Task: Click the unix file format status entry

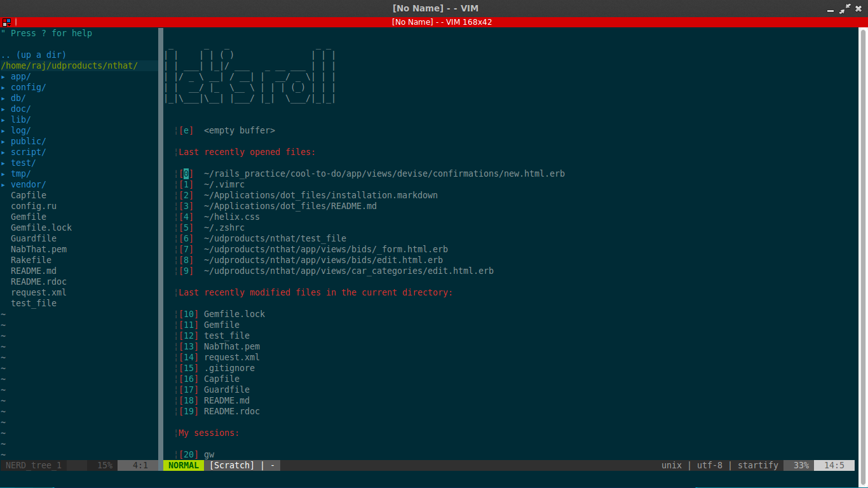Action: click(x=672, y=466)
